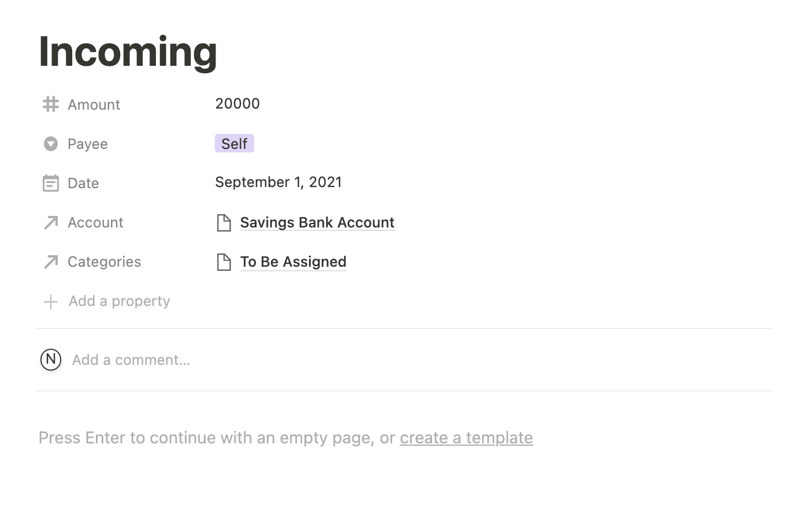This screenshot has width=812, height=515.
Task: Click the relation arrow icon beside Categories
Action: (x=51, y=262)
